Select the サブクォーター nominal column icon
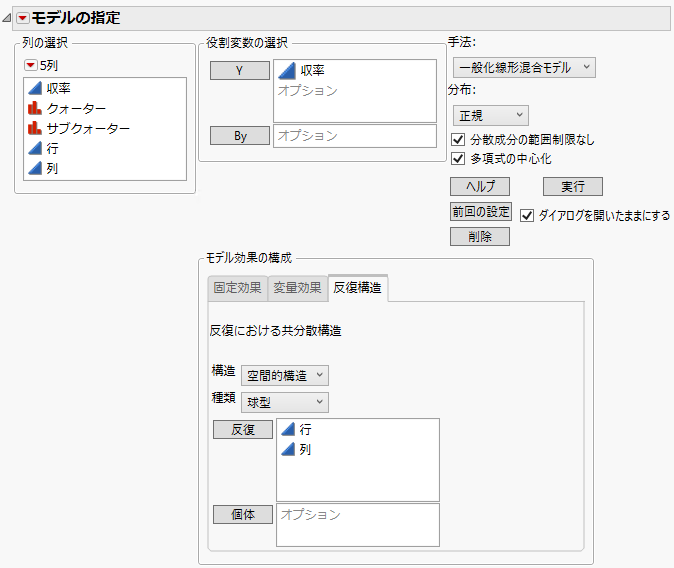674x568 pixels. [x=34, y=129]
